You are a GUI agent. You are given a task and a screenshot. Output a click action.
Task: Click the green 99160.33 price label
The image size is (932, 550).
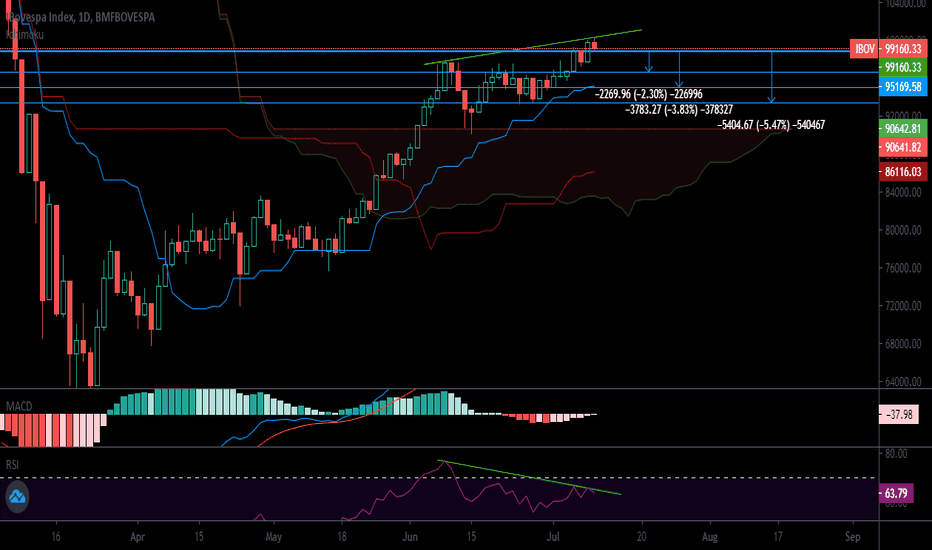903,67
